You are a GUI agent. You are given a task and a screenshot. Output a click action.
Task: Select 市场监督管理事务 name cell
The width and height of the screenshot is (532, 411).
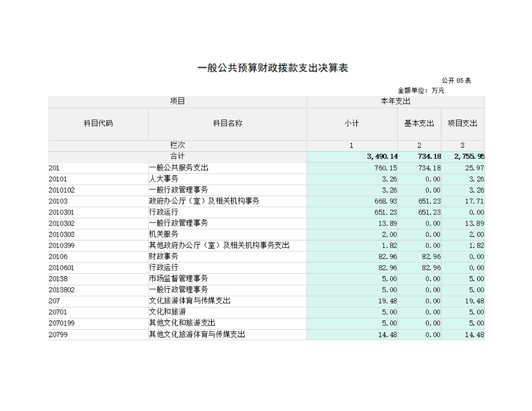[227, 279]
